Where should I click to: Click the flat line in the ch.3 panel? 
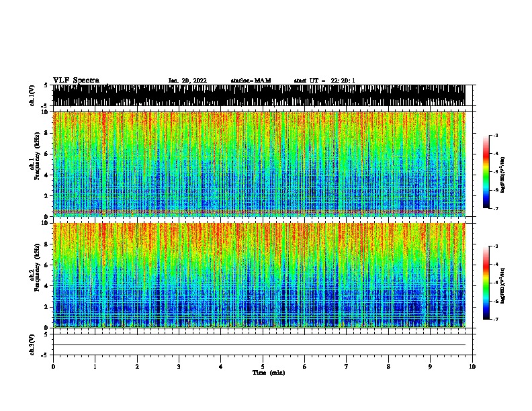pyautogui.click(x=259, y=345)
